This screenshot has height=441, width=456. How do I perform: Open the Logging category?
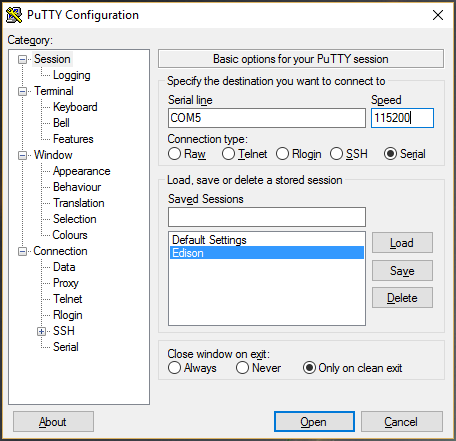[x=72, y=75]
